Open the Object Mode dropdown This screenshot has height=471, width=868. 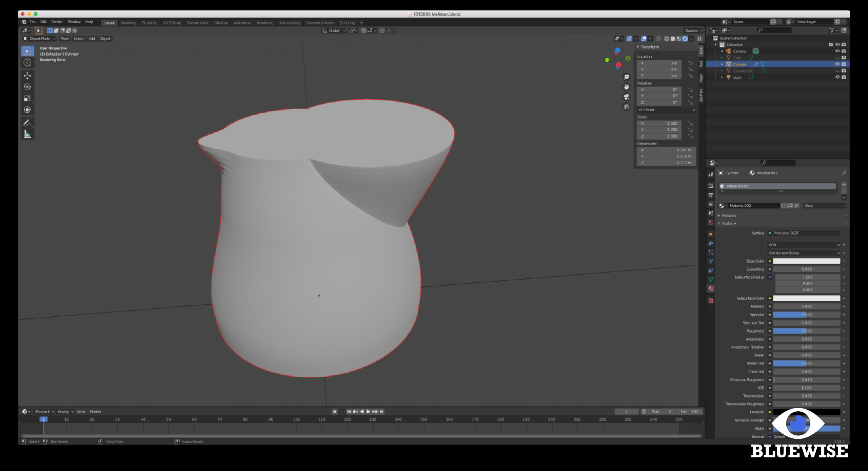coord(39,39)
